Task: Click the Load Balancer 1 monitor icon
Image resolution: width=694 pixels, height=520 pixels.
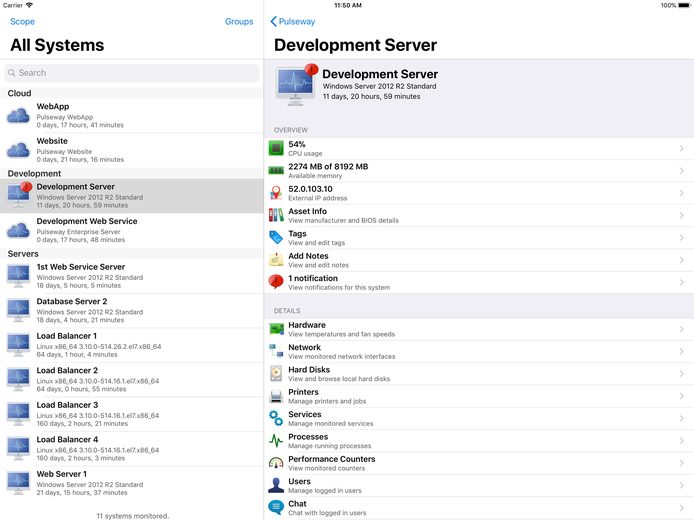Action: [x=18, y=345]
